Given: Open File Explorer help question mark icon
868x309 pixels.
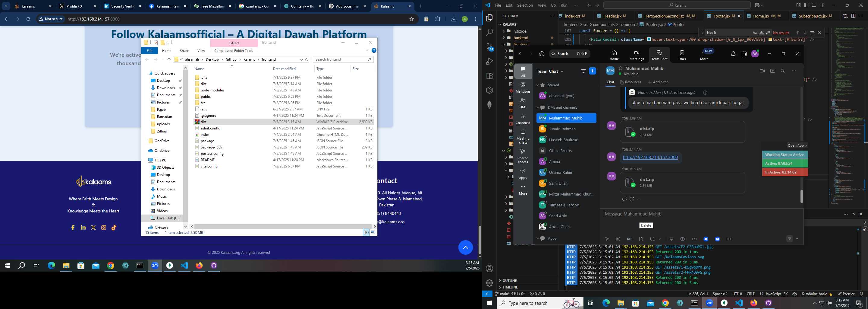Looking at the screenshot, I should click(374, 51).
